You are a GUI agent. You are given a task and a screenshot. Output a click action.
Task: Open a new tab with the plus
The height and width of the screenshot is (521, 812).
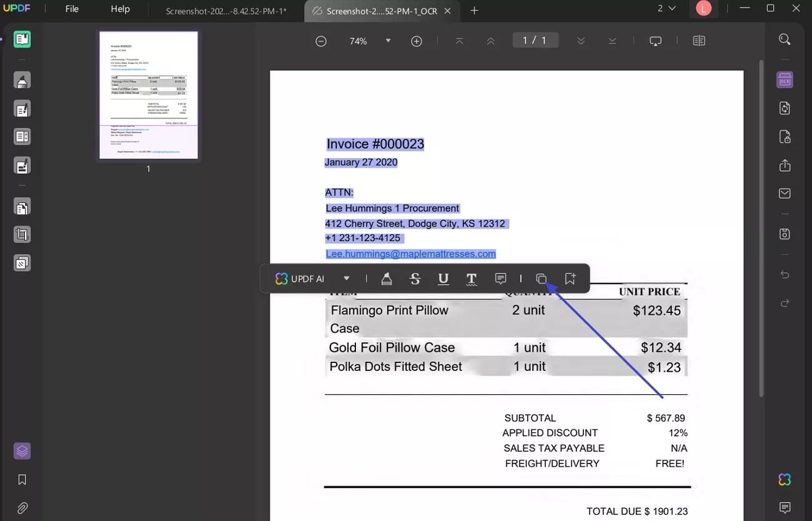coord(474,11)
